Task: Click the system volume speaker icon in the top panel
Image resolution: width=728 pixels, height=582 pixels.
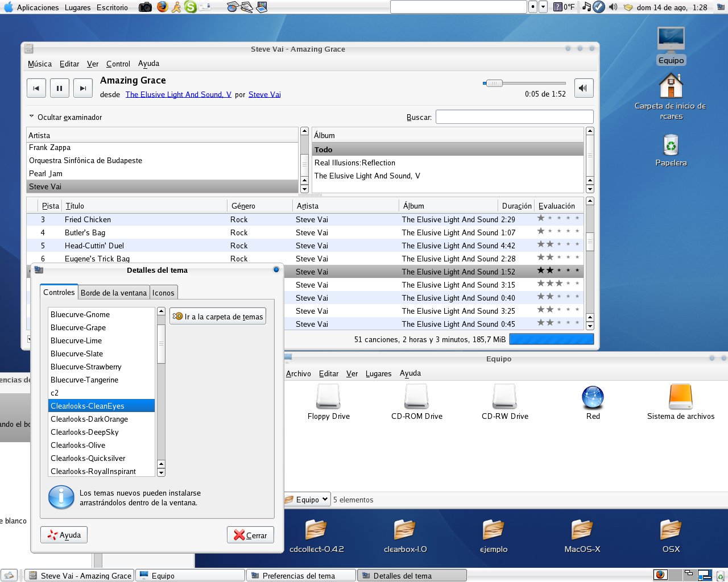Action: tap(613, 7)
